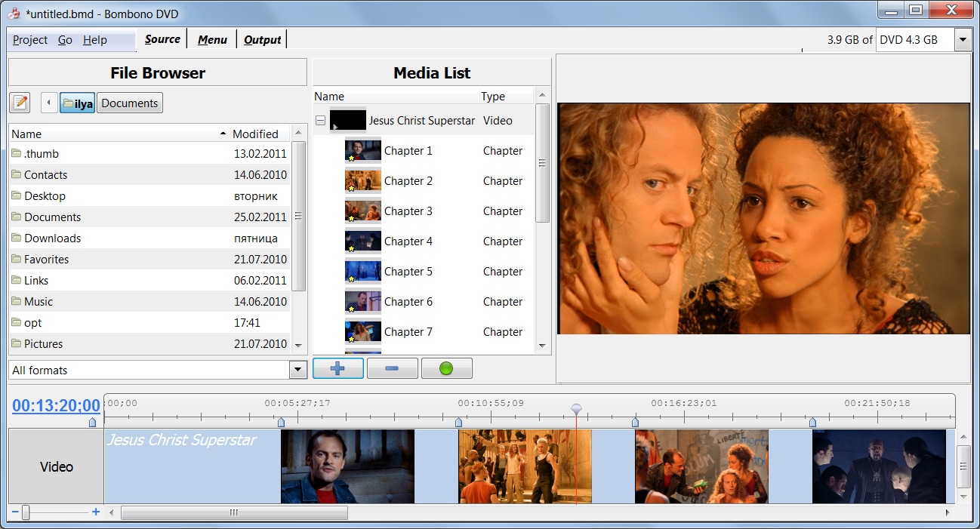
Task: Open the bookmark edit pencil icon
Action: point(20,103)
